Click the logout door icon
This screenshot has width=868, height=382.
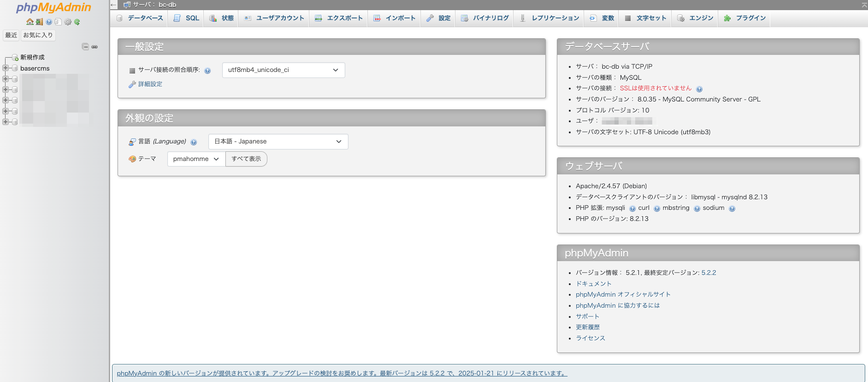pyautogui.click(x=39, y=22)
